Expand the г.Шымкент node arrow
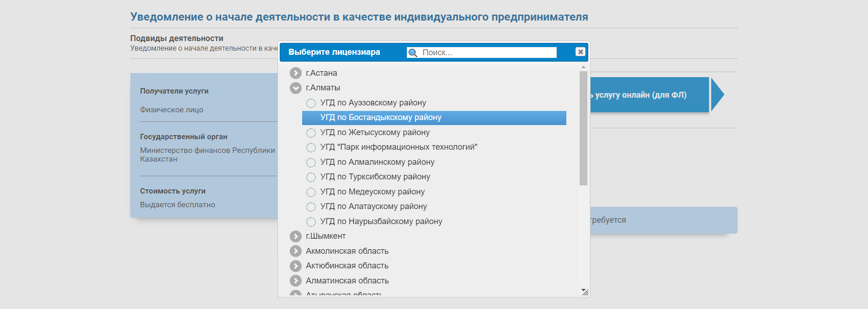The width and height of the screenshot is (868, 309). 296,236
